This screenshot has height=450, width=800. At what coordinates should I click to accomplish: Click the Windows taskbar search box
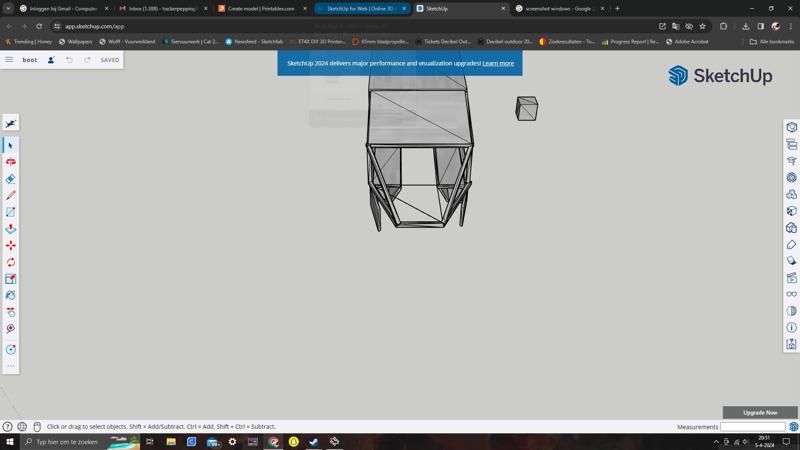click(x=80, y=442)
